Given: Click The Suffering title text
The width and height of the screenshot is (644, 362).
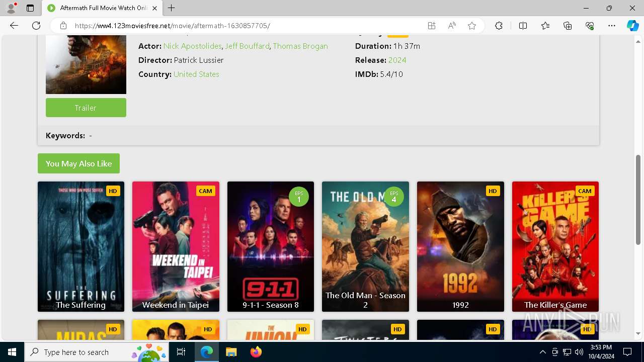Looking at the screenshot, I should 80,305.
